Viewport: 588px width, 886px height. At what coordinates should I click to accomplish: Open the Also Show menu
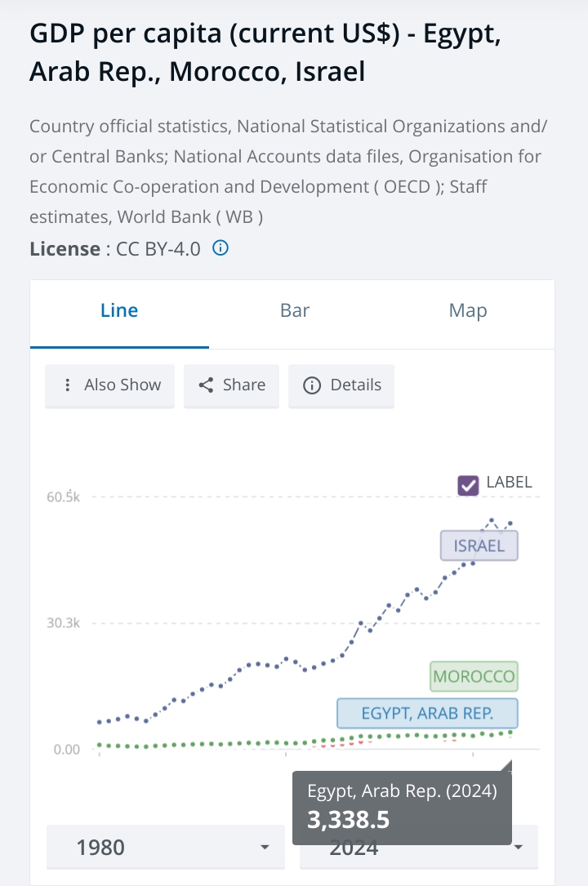pos(109,385)
